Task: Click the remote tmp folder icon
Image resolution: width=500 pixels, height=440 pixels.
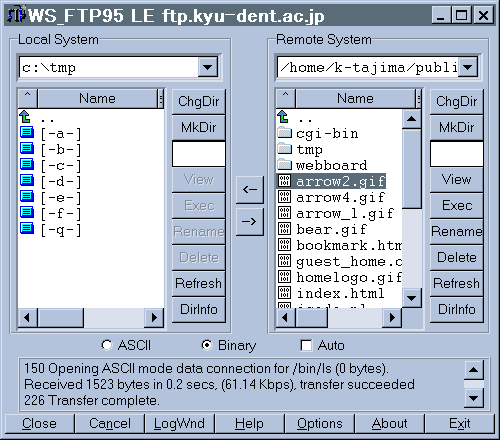Action: coord(284,149)
